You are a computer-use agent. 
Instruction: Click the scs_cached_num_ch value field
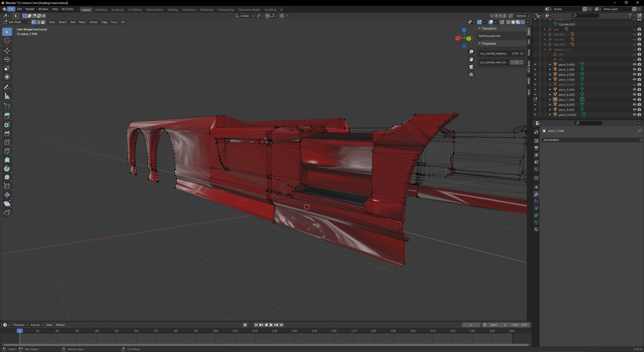coord(516,62)
